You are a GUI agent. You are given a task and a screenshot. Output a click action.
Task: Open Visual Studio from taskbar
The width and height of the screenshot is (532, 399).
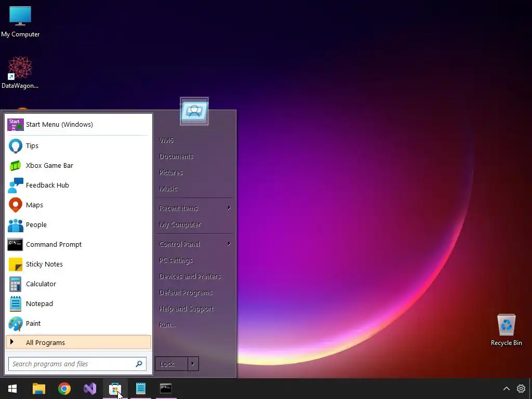pyautogui.click(x=90, y=389)
